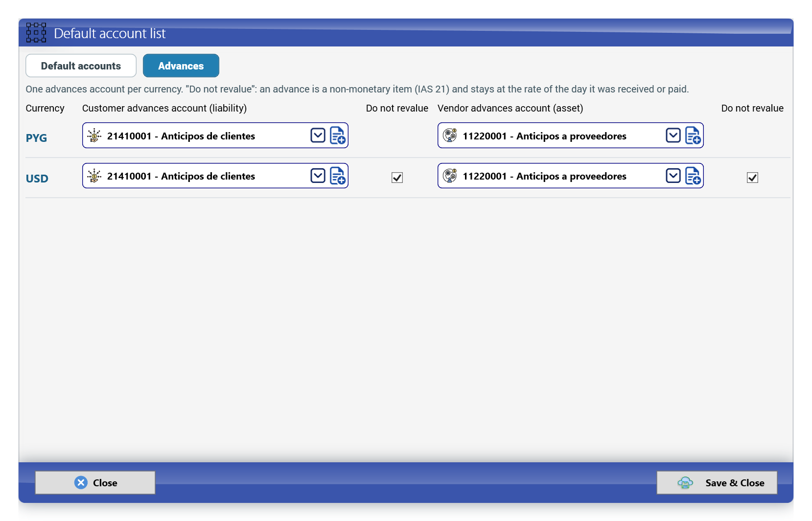Click vendor icon in PYG vendor advances field
This screenshot has width=812, height=521.
pyautogui.click(x=450, y=136)
